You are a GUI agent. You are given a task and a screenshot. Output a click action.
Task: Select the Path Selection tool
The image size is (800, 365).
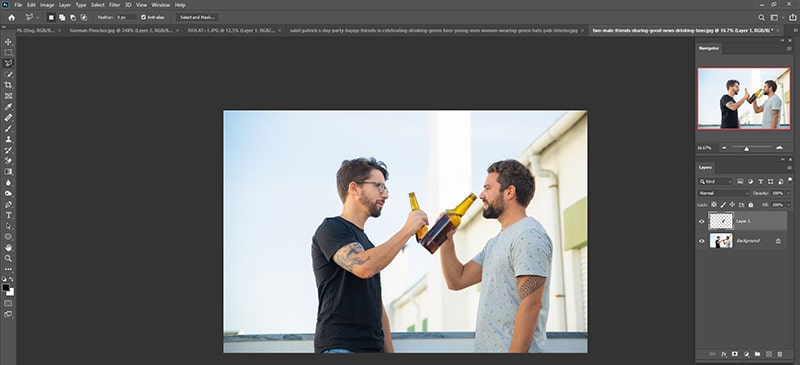(x=8, y=226)
